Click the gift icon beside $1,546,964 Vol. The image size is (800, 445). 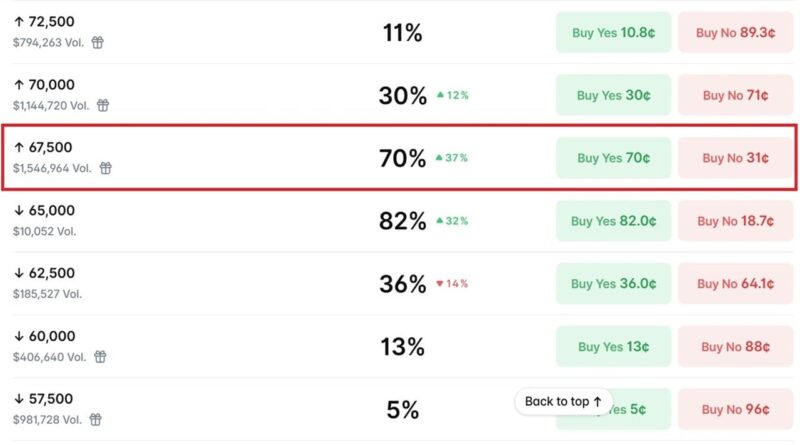pyautogui.click(x=106, y=168)
